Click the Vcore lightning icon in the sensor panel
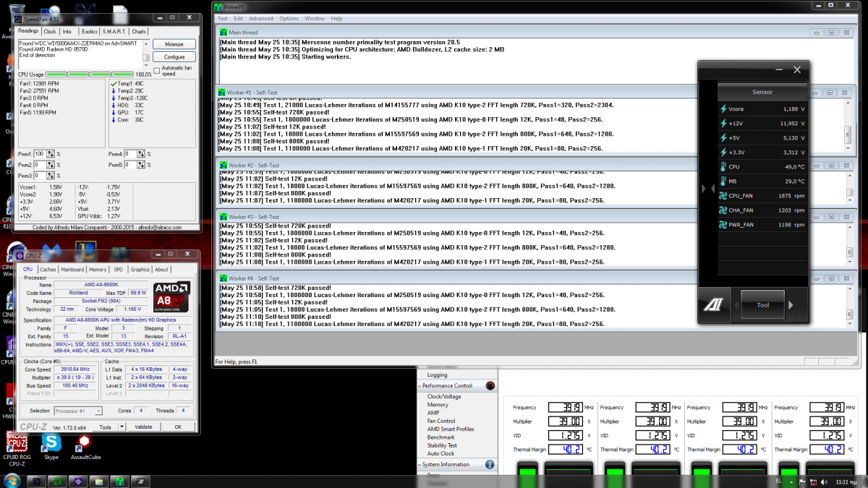Image resolution: width=868 pixels, height=488 pixels. [x=723, y=109]
